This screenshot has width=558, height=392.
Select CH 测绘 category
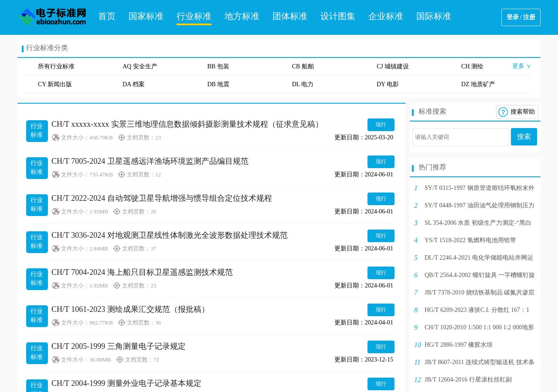coord(472,67)
